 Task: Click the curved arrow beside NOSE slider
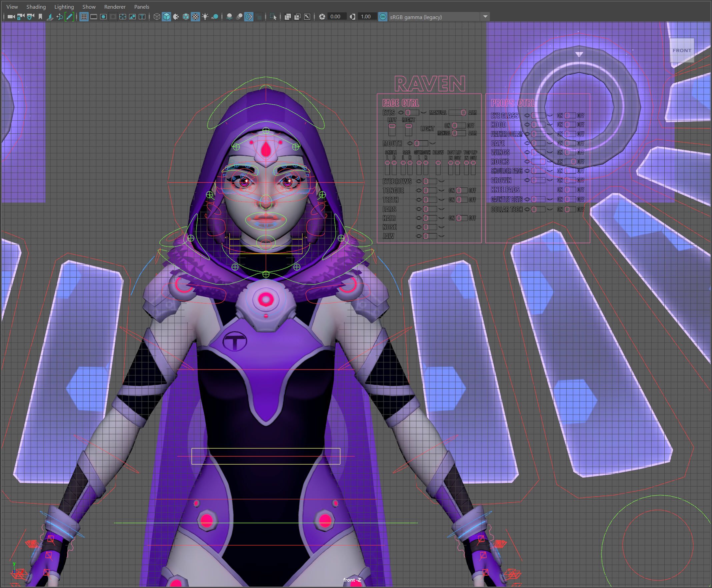point(441,227)
